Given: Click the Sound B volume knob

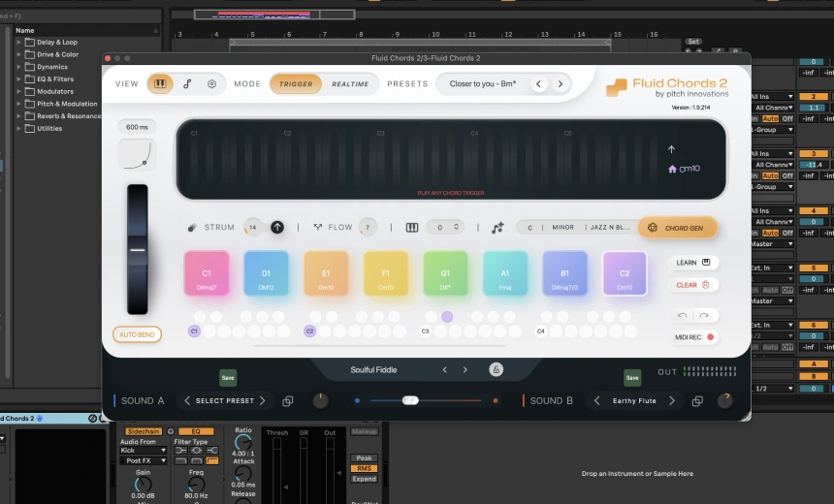Looking at the screenshot, I should coord(725,401).
